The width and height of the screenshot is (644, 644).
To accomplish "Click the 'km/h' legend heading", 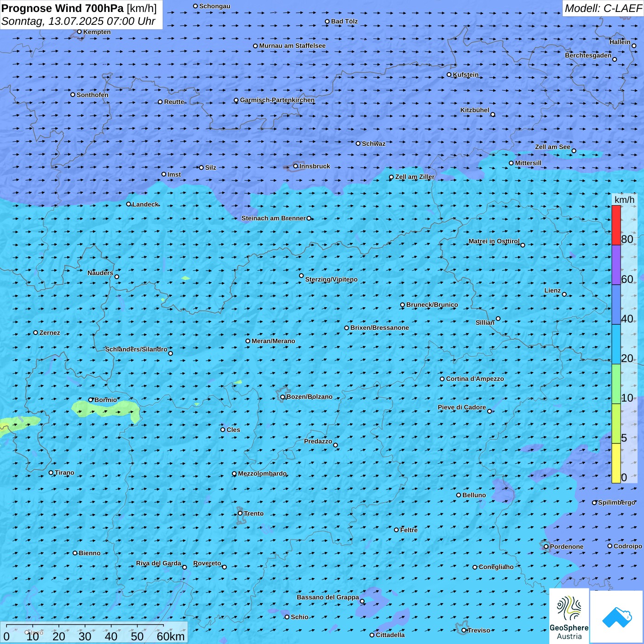I will point(624,200).
